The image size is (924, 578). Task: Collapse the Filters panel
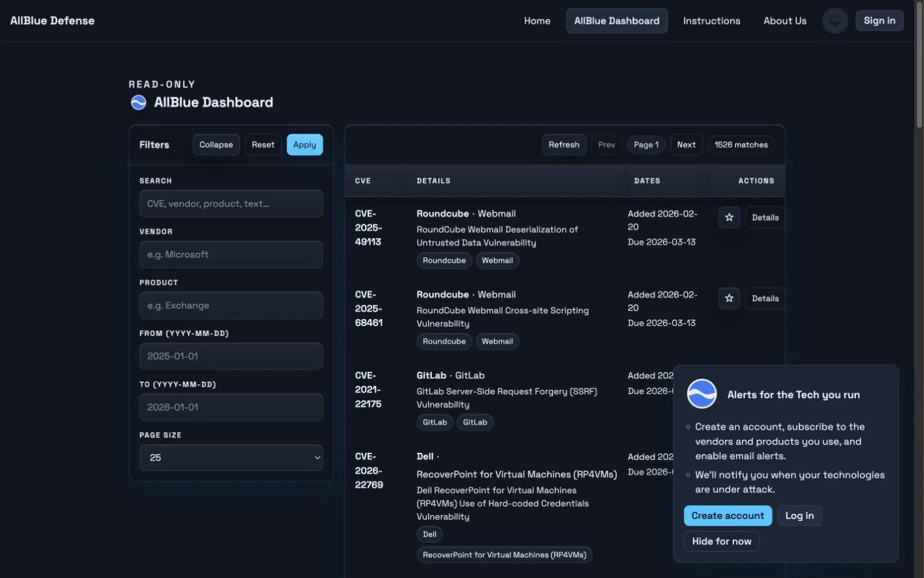pyautogui.click(x=216, y=145)
